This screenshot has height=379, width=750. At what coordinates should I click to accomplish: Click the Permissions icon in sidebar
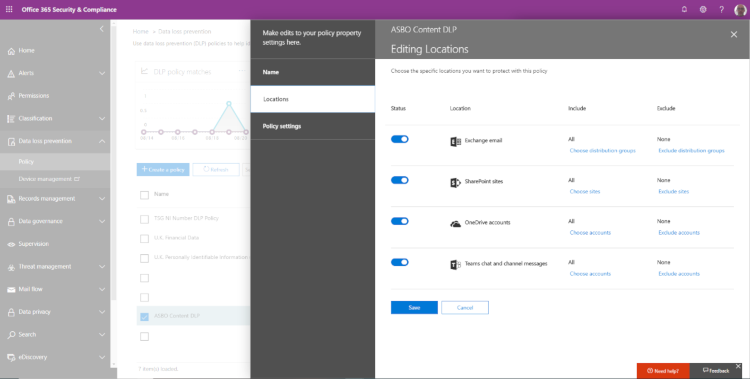click(x=11, y=96)
